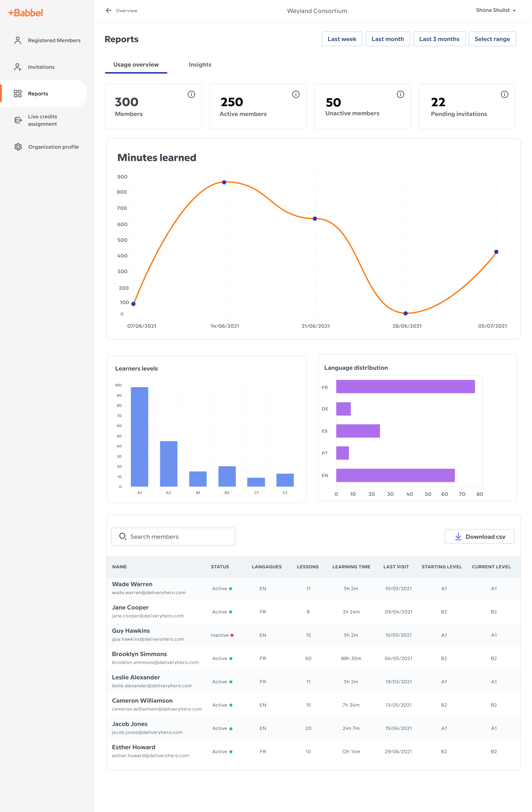Click the Organization profile gear icon
532x812 pixels.
(x=18, y=147)
